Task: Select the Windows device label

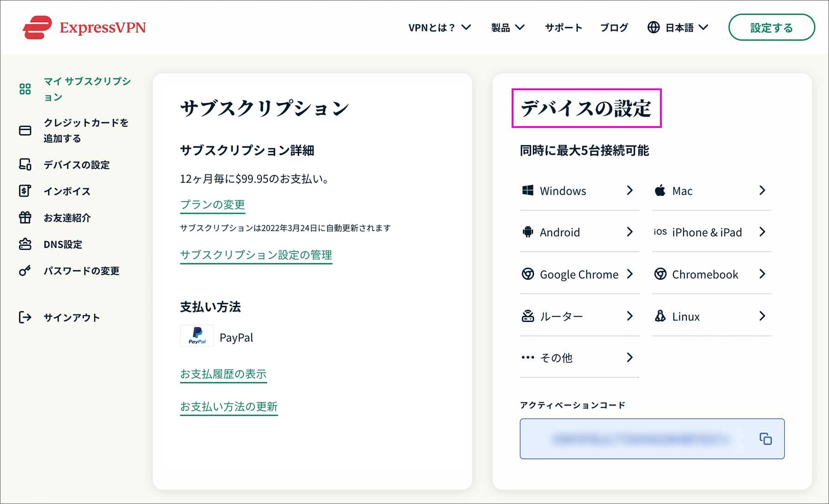Action: click(563, 191)
